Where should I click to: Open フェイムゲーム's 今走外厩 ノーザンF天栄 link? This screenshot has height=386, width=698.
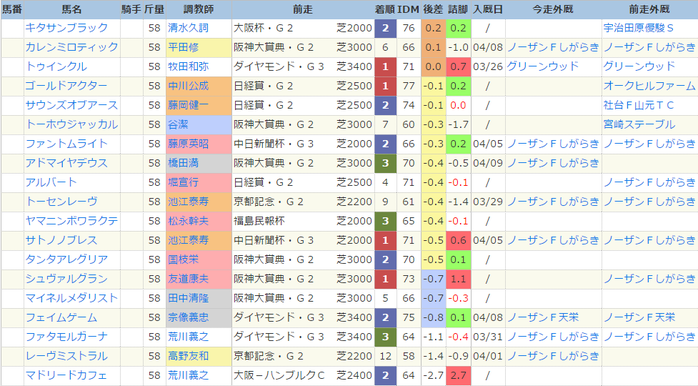tap(543, 317)
